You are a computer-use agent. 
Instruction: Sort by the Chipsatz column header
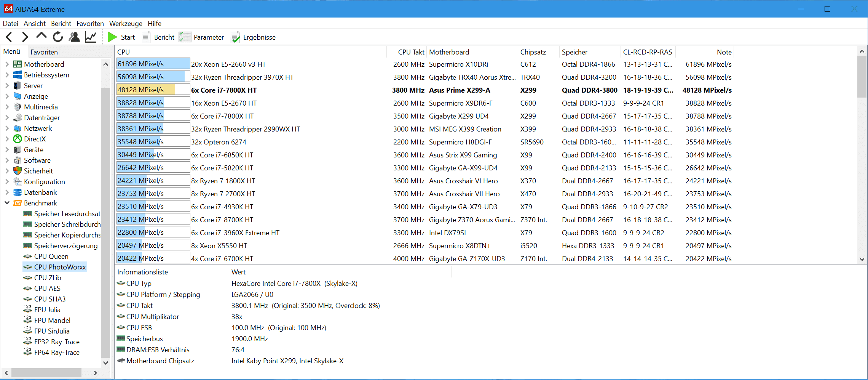(538, 52)
